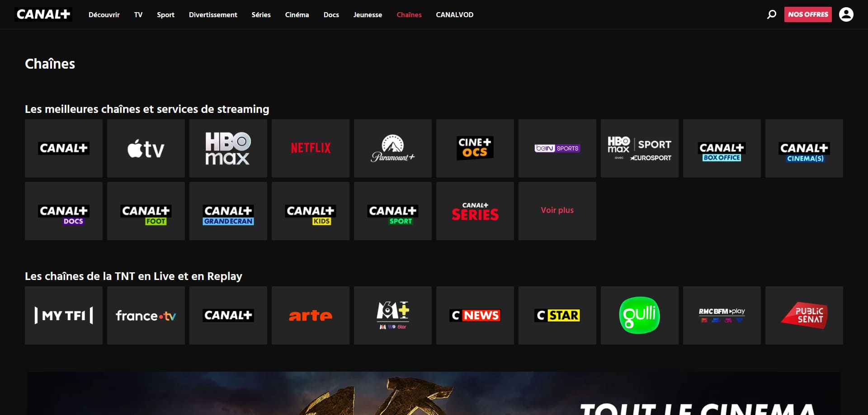
Task: Select the CINE+ OCS tile
Action: [475, 148]
